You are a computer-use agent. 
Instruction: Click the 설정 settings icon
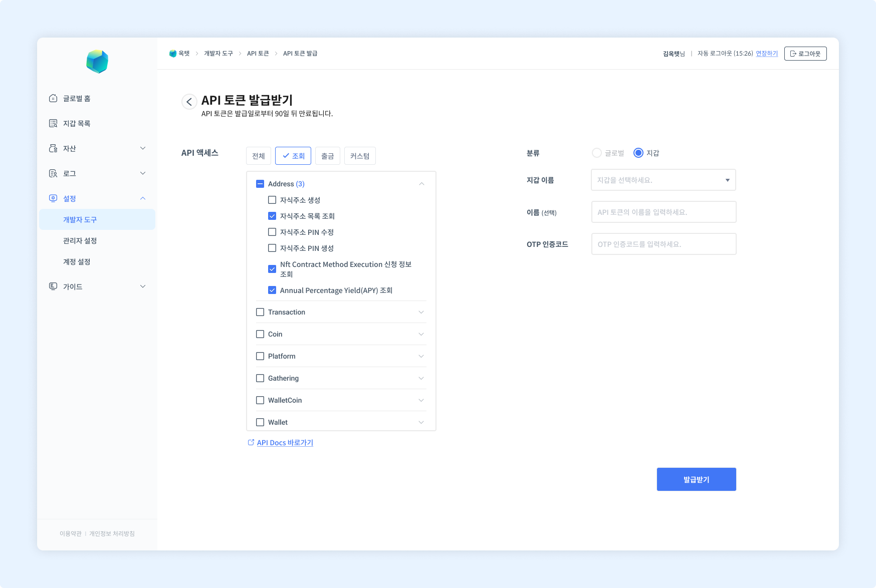(53, 198)
